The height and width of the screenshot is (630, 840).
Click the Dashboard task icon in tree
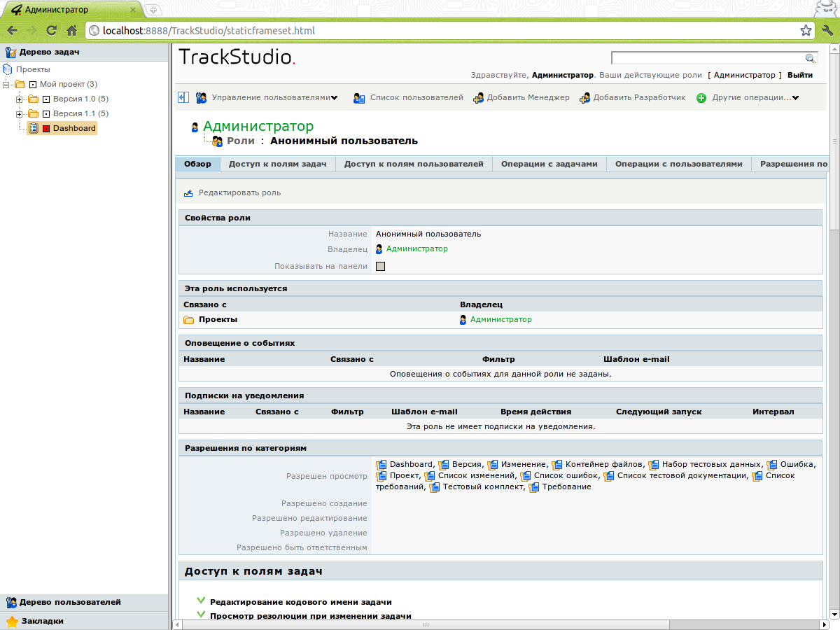(x=33, y=129)
